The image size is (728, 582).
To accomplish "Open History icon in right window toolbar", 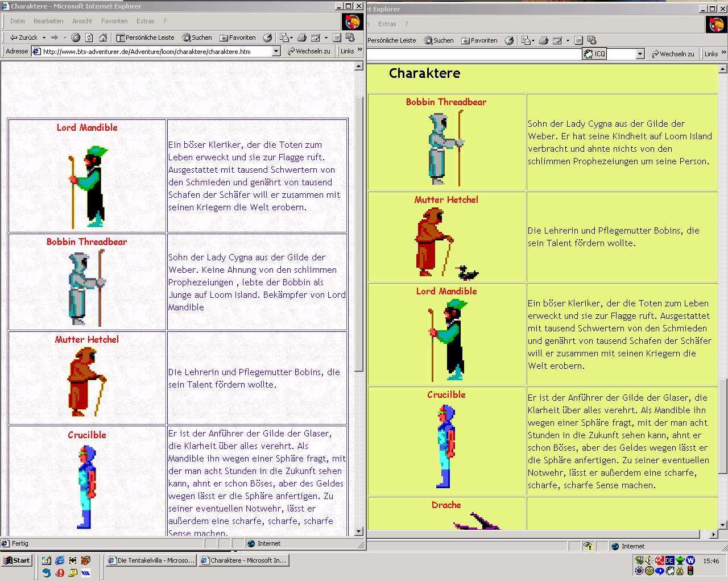I will 509,40.
